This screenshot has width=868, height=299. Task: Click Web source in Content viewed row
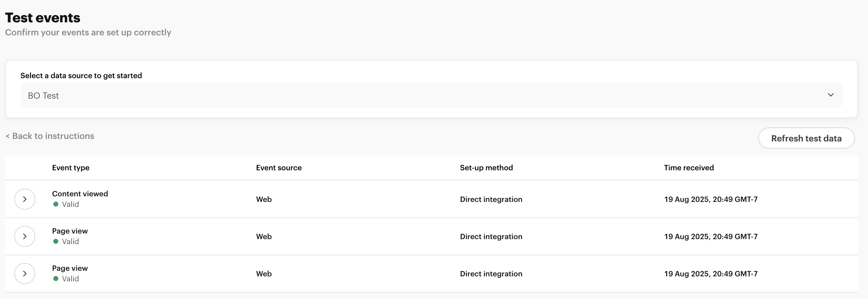tap(264, 199)
